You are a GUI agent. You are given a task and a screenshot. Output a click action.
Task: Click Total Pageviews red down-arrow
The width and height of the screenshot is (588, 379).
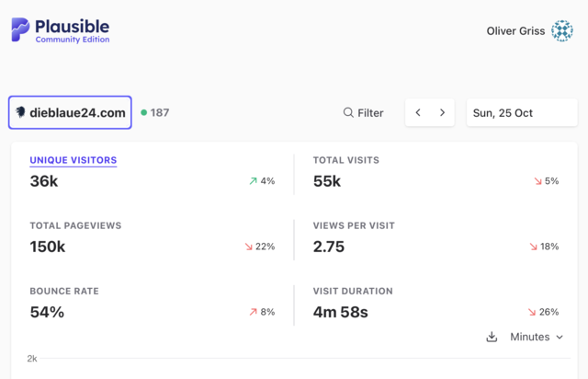point(249,247)
